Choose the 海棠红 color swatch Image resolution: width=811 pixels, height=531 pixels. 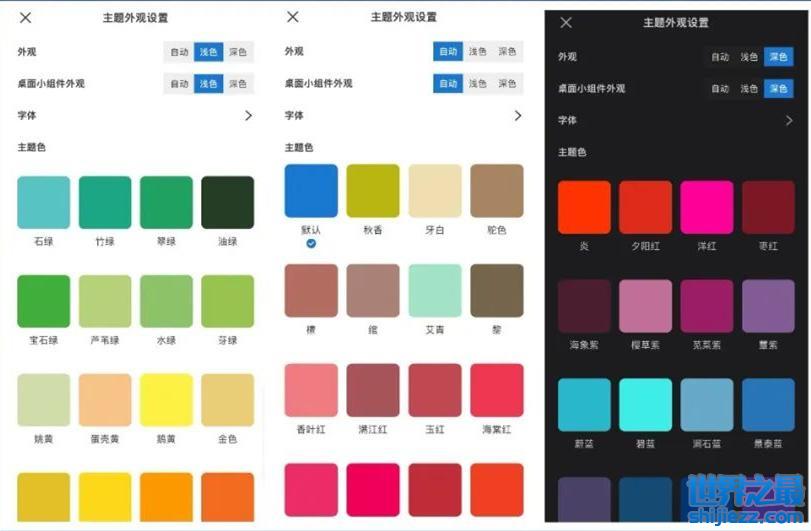[497, 390]
